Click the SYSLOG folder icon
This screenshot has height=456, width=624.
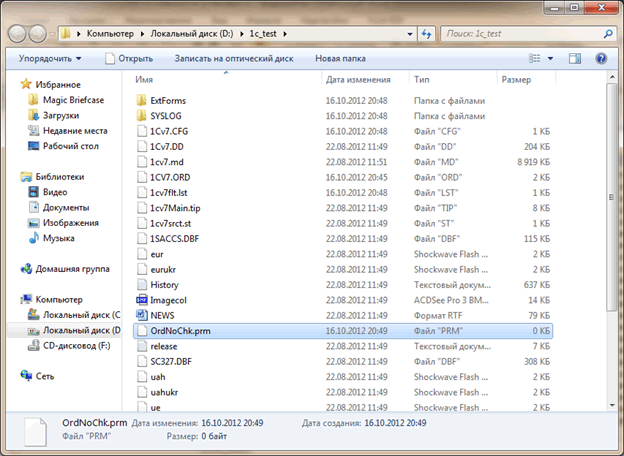[142, 116]
